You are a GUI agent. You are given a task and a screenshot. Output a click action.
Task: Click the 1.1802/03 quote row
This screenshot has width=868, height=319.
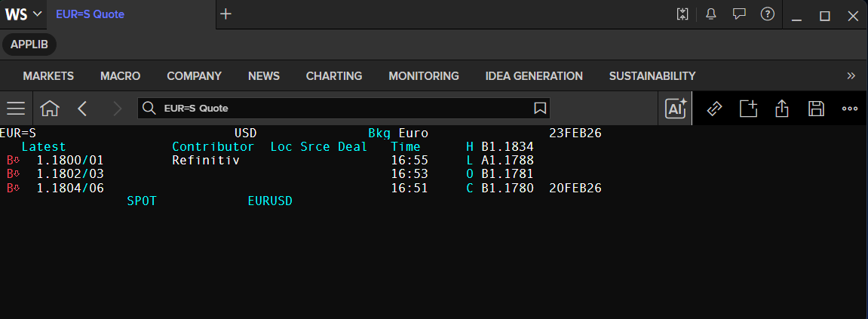70,174
